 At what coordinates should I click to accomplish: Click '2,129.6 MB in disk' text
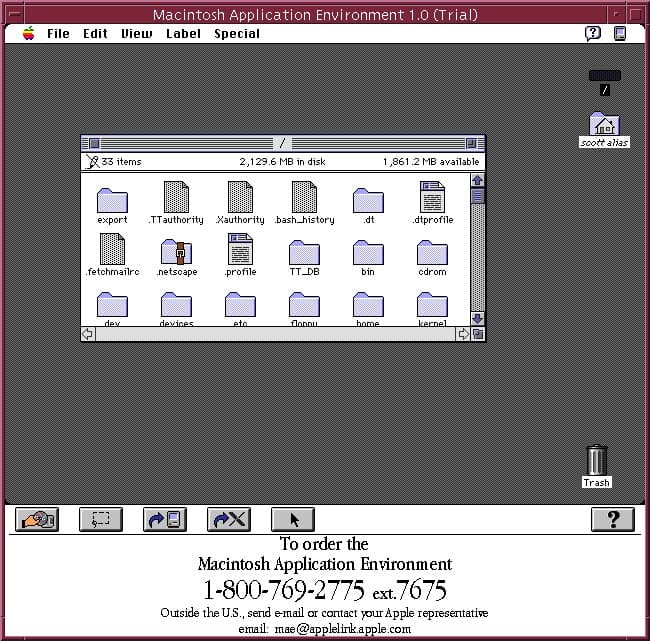coord(282,162)
